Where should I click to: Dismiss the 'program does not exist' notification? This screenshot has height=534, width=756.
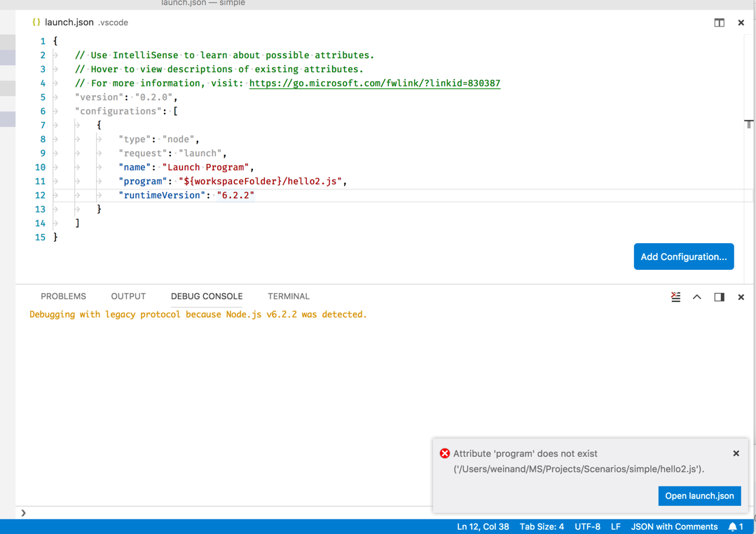736,453
